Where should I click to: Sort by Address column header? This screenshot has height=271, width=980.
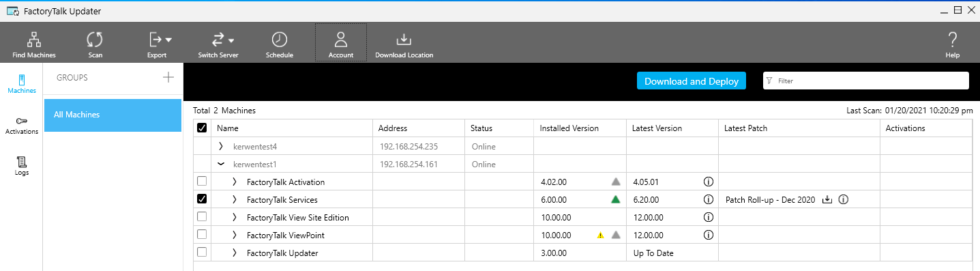[x=419, y=128]
